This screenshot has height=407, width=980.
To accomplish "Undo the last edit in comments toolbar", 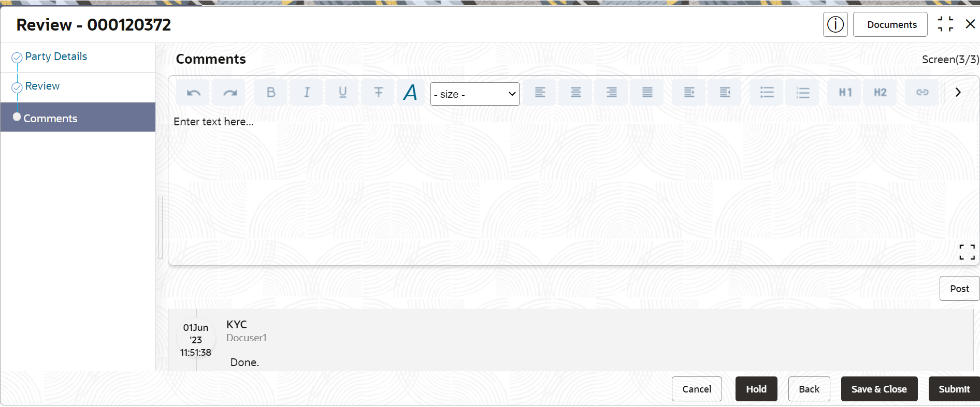I will (193, 93).
